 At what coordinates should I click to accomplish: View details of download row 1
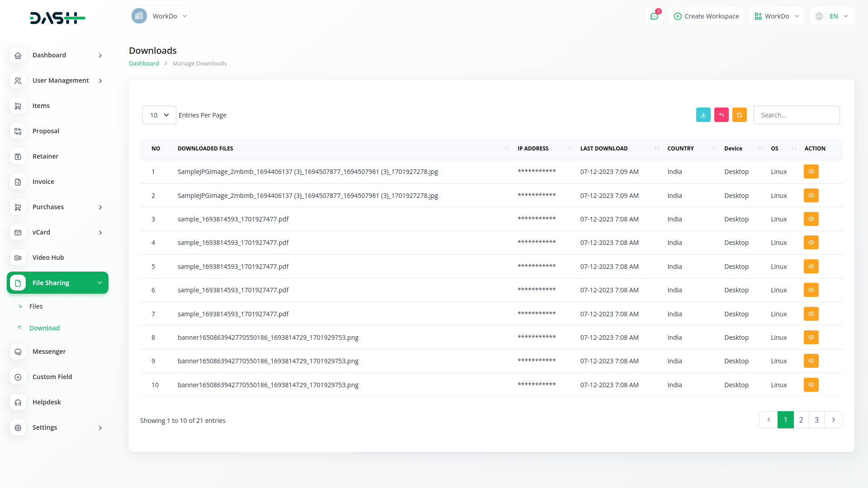pos(811,172)
